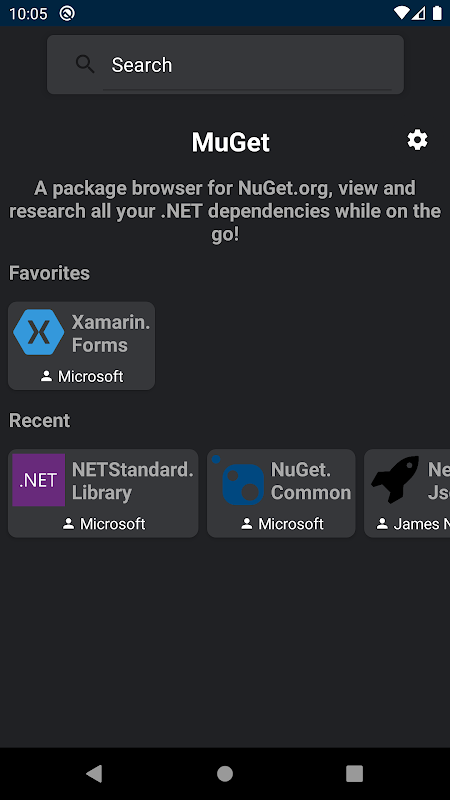Focus the Search text field
This screenshot has width=450, height=800.
[x=247, y=65]
